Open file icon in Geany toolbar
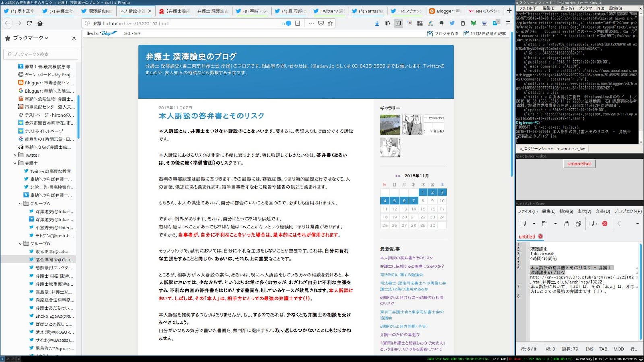This screenshot has height=362, width=644. (545, 224)
